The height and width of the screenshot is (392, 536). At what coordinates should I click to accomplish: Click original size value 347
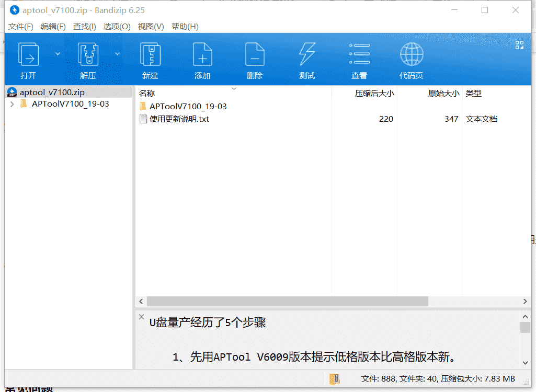pyautogui.click(x=451, y=119)
